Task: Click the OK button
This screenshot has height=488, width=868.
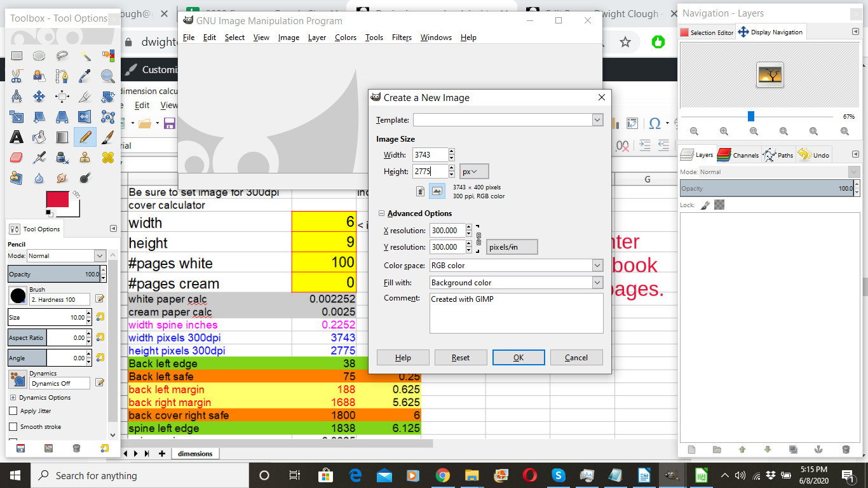Action: pos(518,358)
